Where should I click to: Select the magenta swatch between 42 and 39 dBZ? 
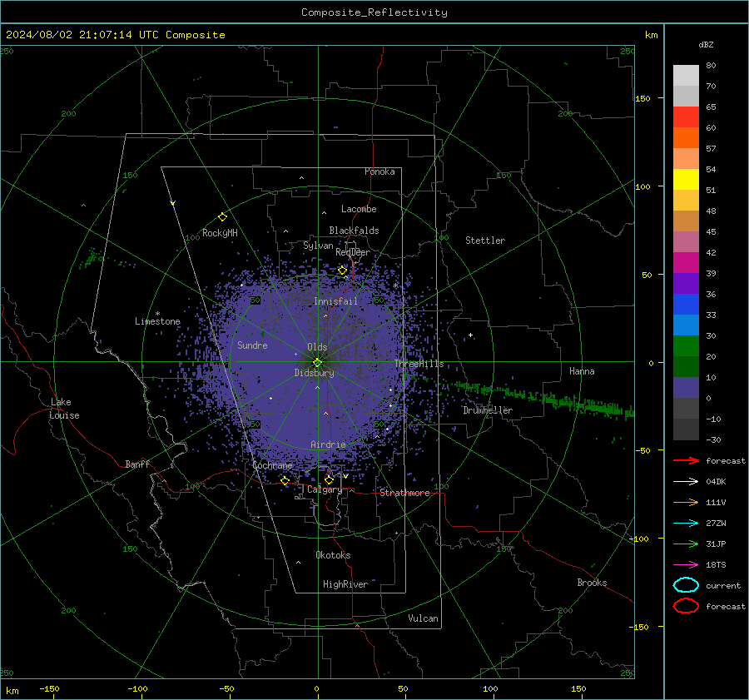[x=686, y=263]
